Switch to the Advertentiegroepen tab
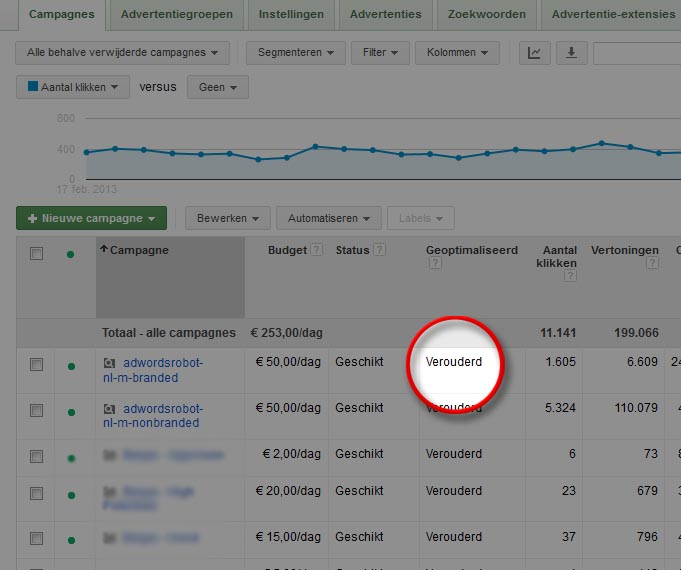The height and width of the screenshot is (570, 681). click(x=176, y=14)
